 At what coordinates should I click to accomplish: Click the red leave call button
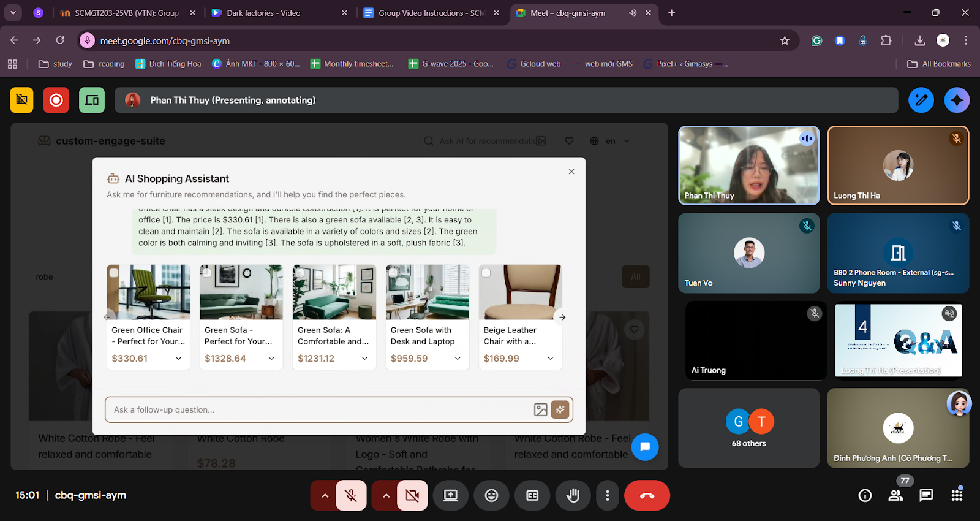coord(647,495)
